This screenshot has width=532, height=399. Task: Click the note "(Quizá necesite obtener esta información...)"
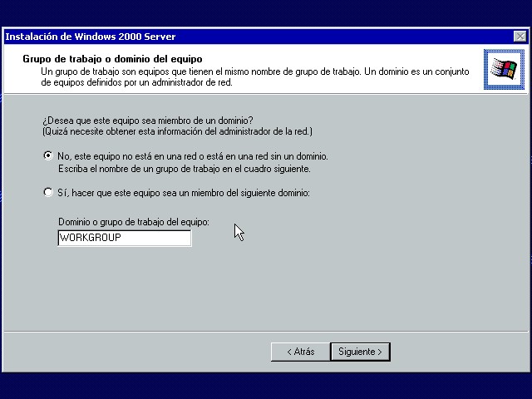pos(177,131)
